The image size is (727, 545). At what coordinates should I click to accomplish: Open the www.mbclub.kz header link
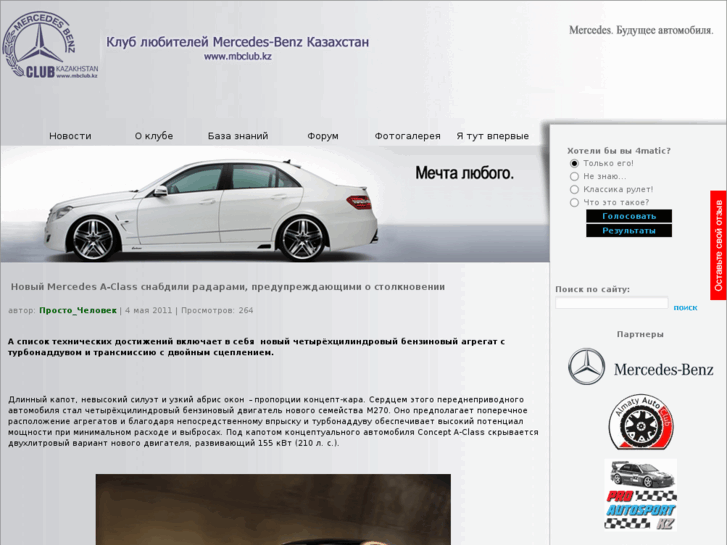click(238, 57)
